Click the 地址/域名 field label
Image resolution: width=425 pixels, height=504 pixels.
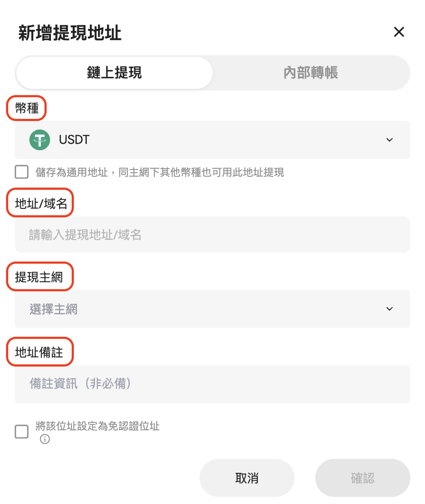(x=41, y=203)
